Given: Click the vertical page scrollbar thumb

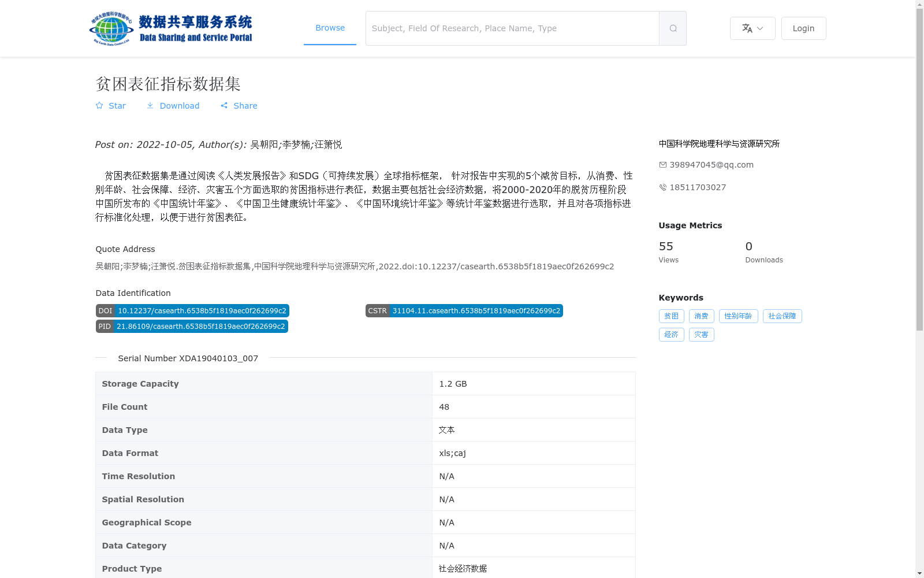Looking at the screenshot, I should pyautogui.click(x=919, y=169).
